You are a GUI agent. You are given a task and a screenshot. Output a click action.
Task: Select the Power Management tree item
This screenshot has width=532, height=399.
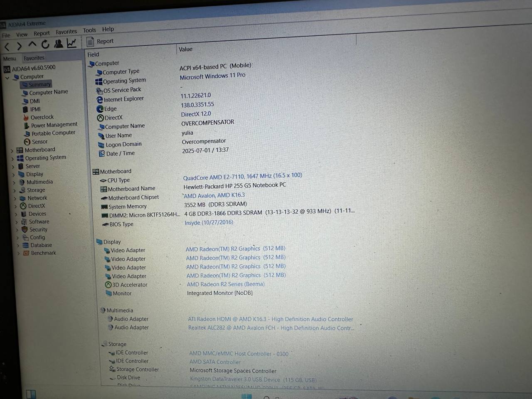(54, 125)
